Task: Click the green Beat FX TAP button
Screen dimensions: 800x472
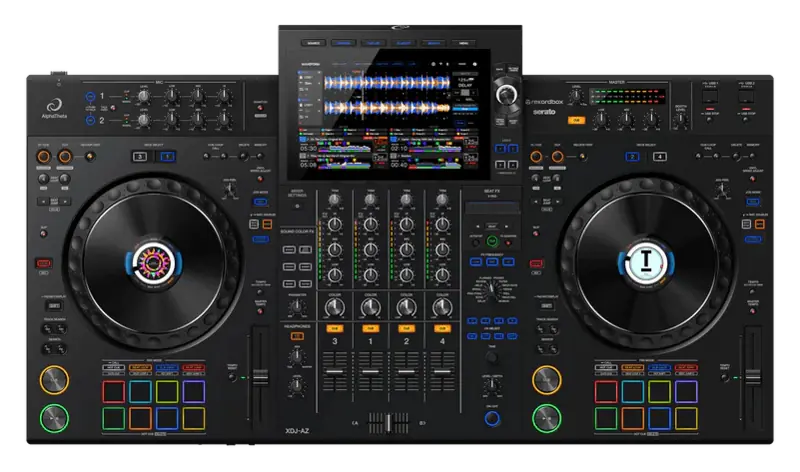Action: [x=492, y=241]
